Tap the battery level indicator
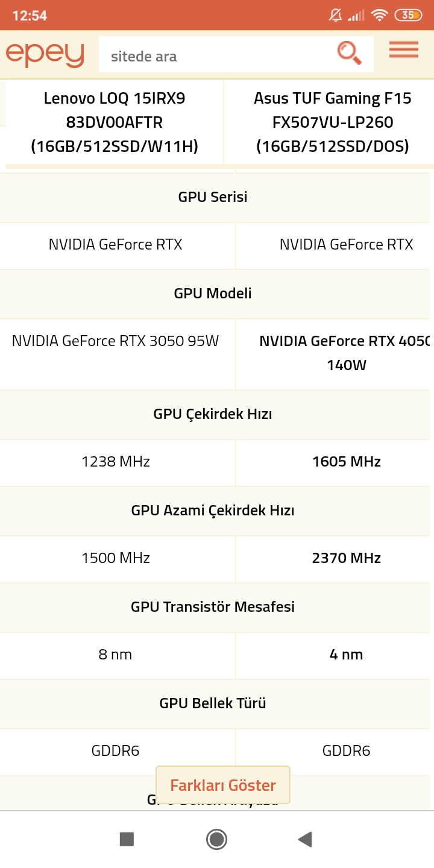 (408, 16)
